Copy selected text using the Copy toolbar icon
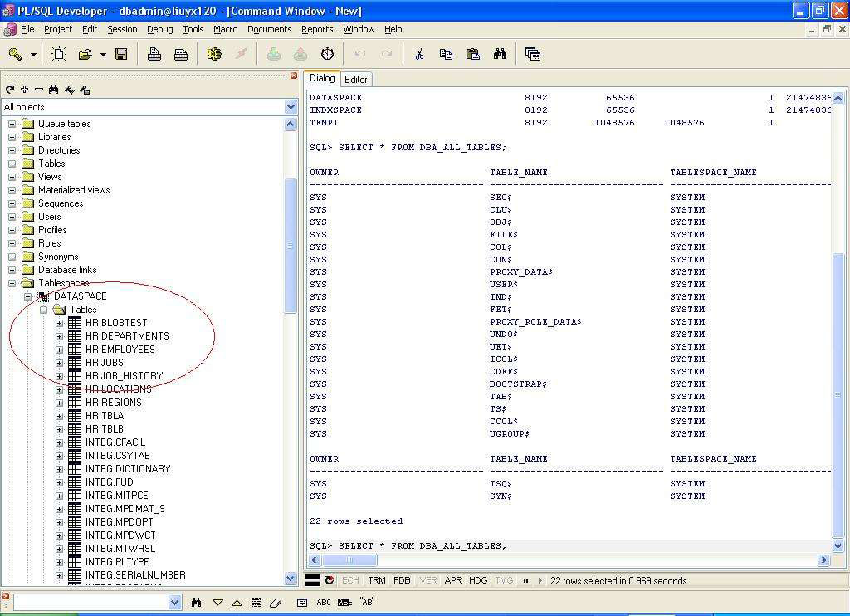850x616 pixels. [447, 55]
